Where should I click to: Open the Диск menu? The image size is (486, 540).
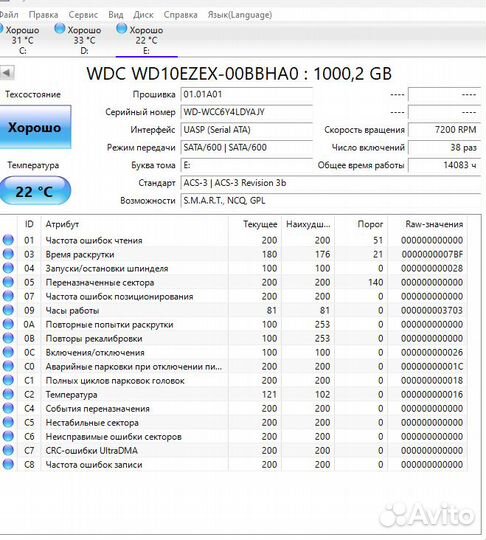[143, 15]
